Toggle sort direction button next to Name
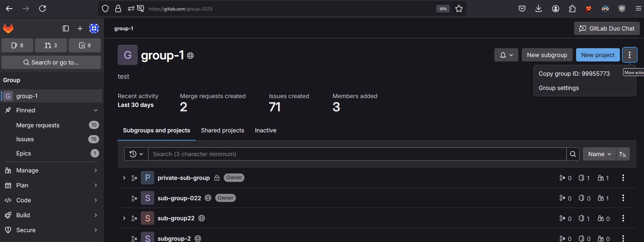The width and height of the screenshot is (644, 242). (x=623, y=154)
